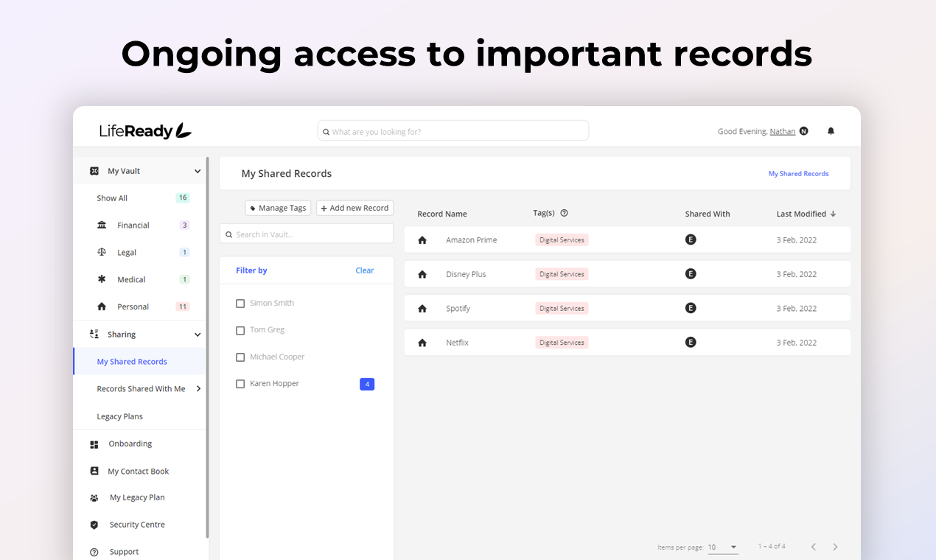Click the My Shared Records breadcrumb link
The height and width of the screenshot is (560, 936).
coord(798,174)
